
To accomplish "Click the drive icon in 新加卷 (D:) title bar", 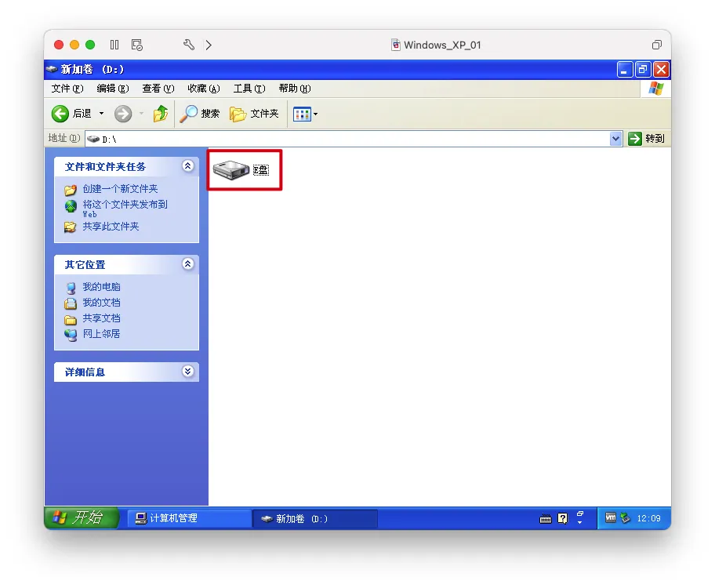I will 52,69.
